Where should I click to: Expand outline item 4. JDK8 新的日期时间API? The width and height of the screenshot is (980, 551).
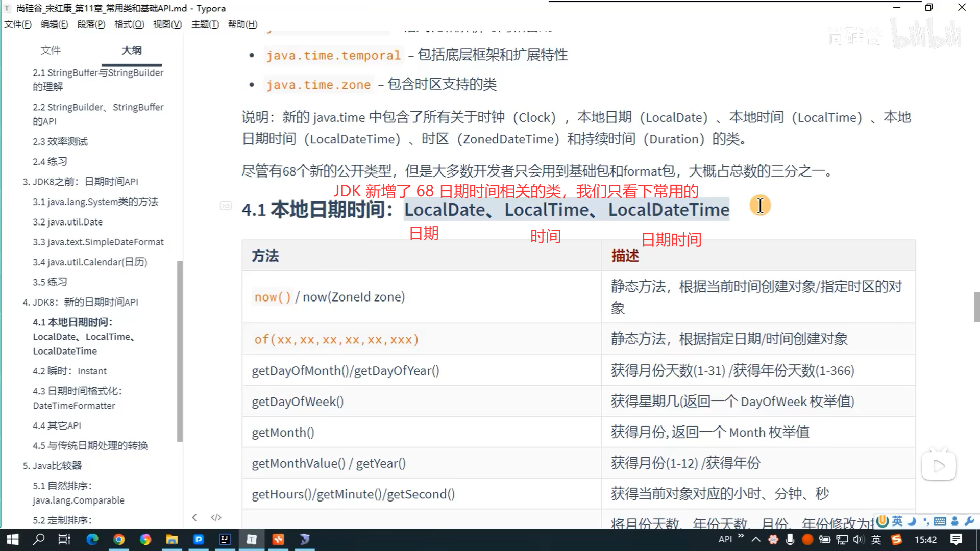tap(80, 302)
